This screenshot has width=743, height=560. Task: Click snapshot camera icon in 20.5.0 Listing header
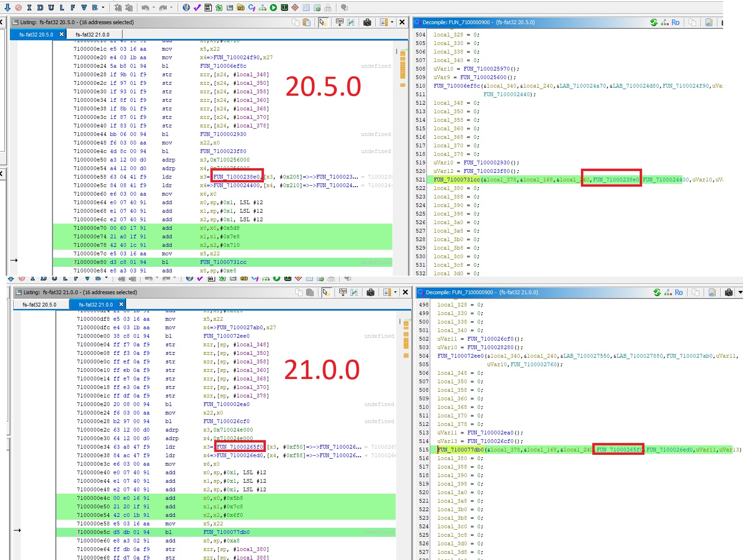point(367,22)
